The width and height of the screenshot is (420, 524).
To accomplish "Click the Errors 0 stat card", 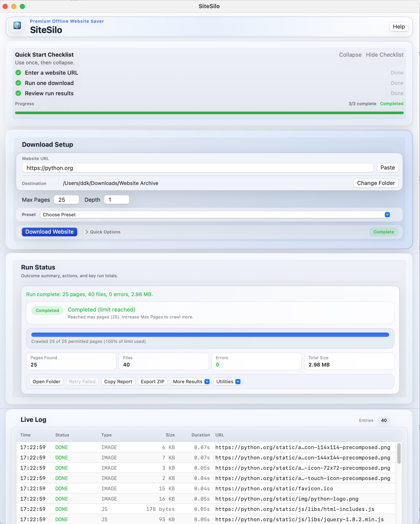I will pos(257,361).
